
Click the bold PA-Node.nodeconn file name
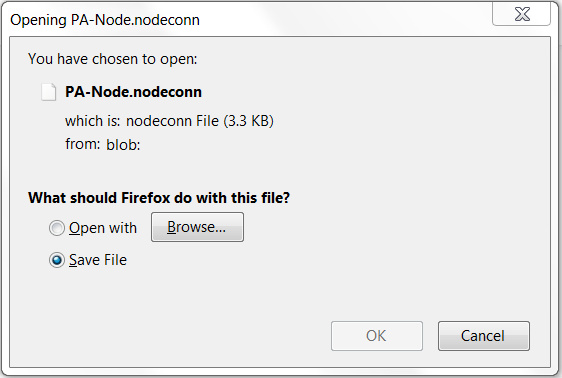click(133, 92)
